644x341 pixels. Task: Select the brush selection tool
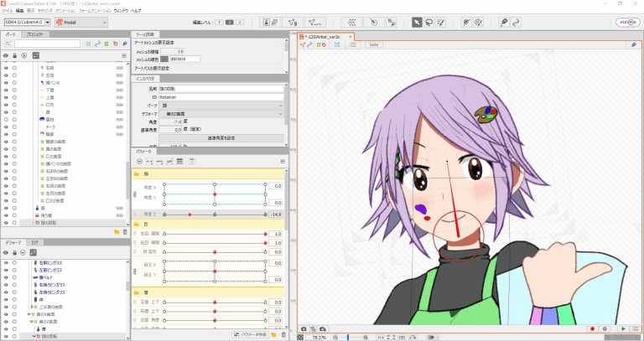tap(441, 22)
